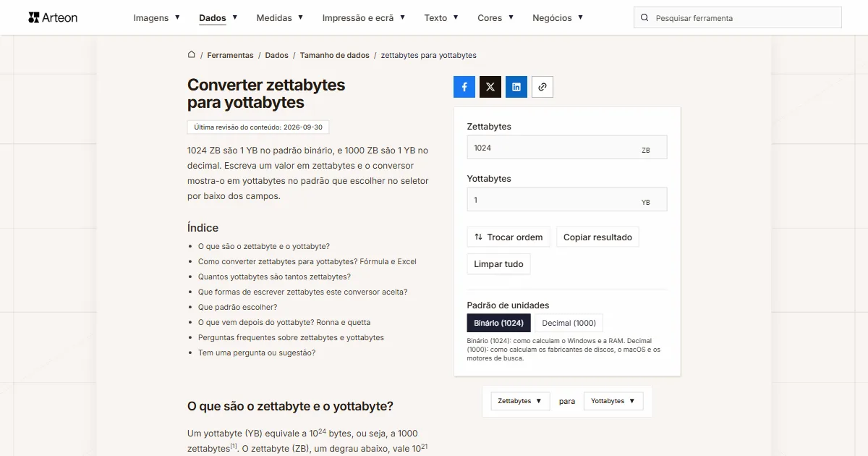Click 'zettabytes para yottabytes' breadcrumb text
The width and height of the screenshot is (868, 456).
429,55
